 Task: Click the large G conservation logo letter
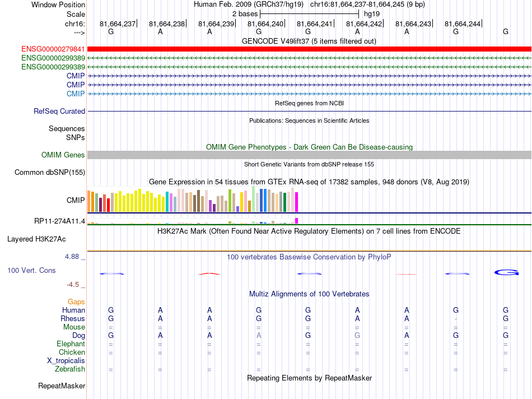[x=506, y=272]
